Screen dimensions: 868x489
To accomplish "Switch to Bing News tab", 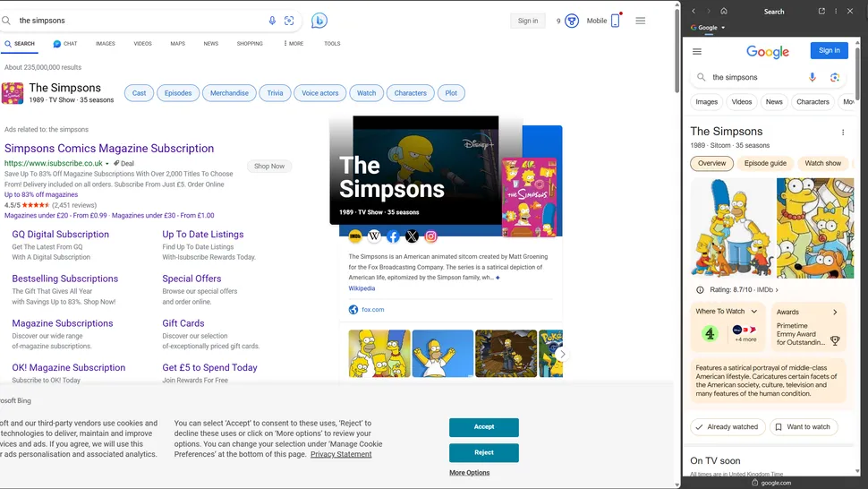I will pos(211,43).
